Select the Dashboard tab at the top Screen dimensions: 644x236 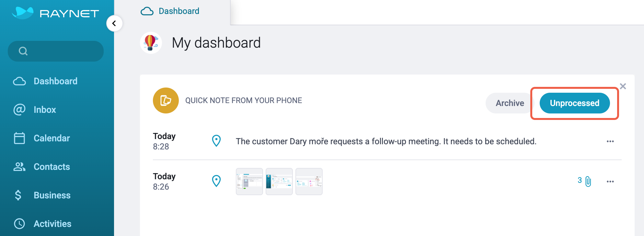pos(170,11)
